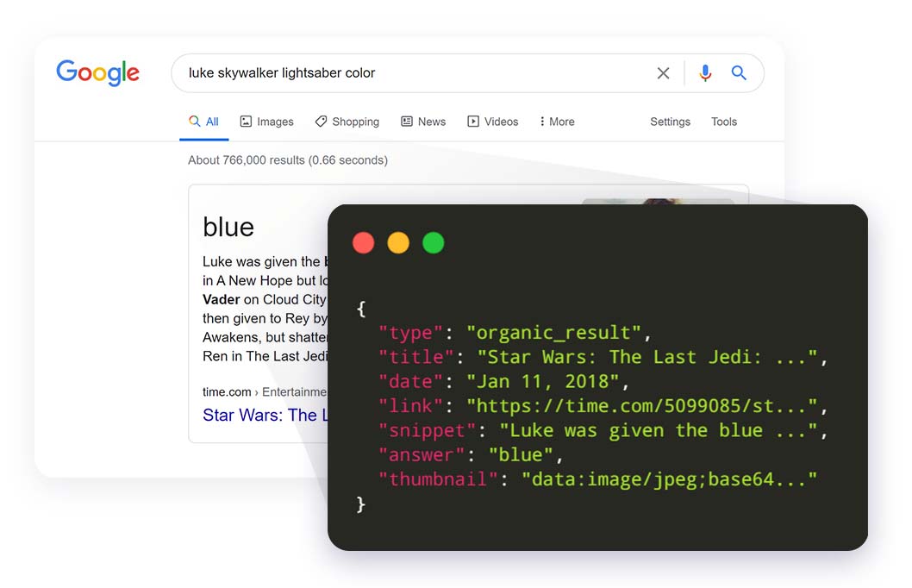This screenshot has width=912, height=588.
Task: Open the Images search tab
Action: (x=266, y=122)
